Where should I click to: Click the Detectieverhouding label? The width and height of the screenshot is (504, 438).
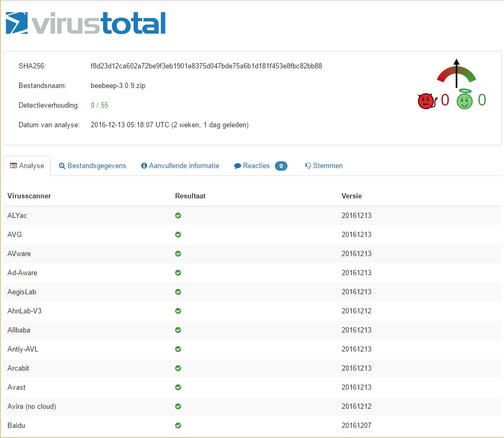(x=49, y=106)
